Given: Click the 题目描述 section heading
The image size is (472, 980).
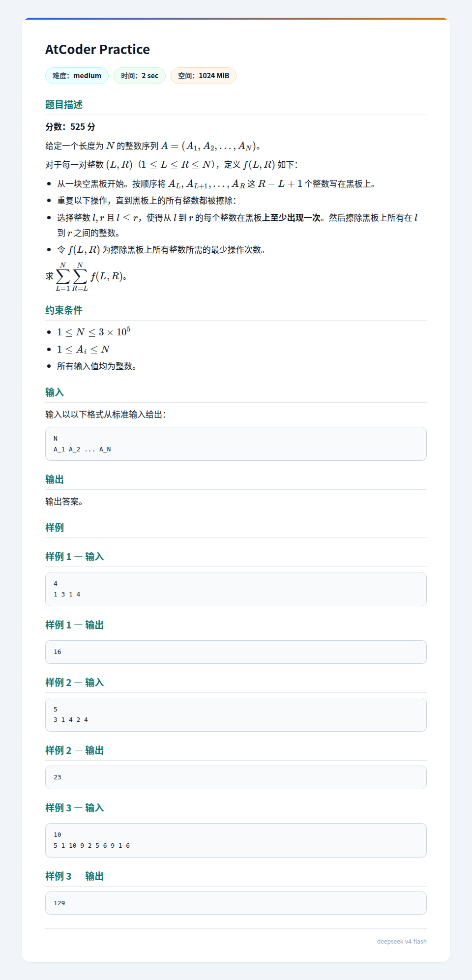Looking at the screenshot, I should pyautogui.click(x=64, y=105).
